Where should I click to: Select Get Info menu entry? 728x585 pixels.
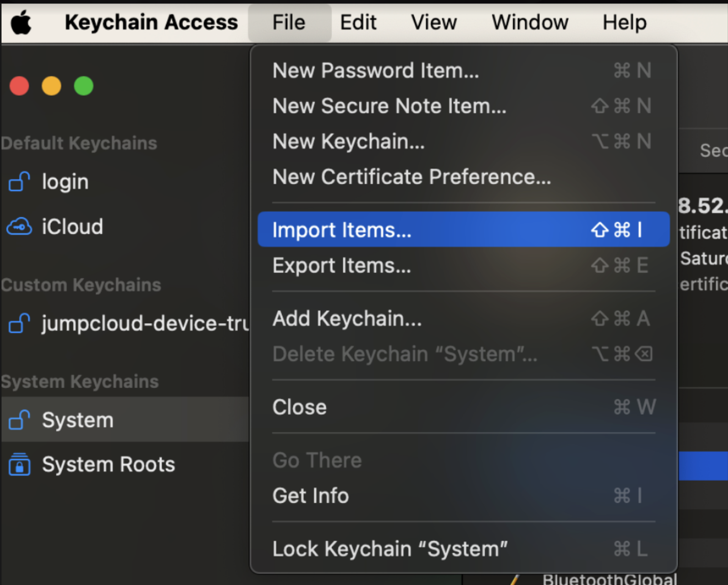point(463,495)
